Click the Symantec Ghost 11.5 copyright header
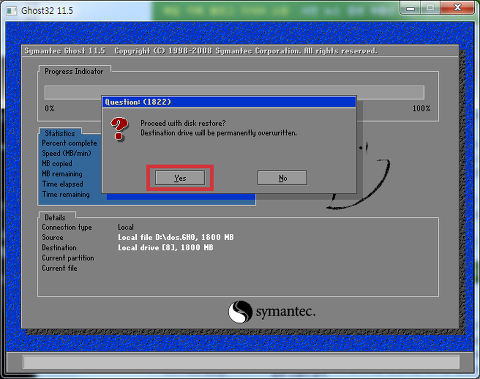 coord(201,51)
